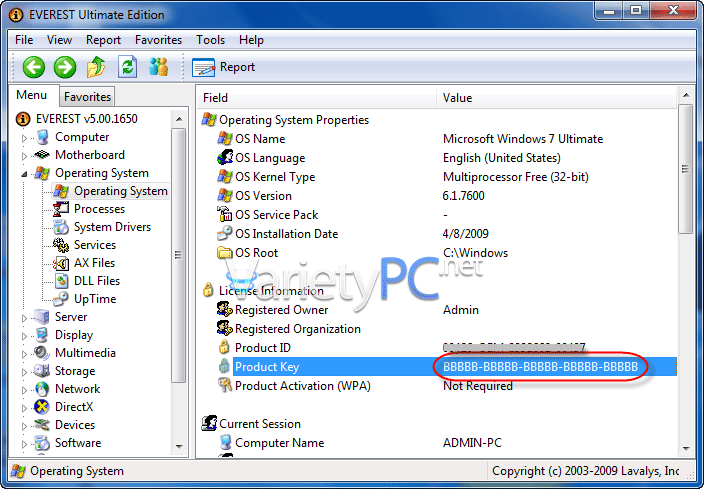
Task: Open the Favorites menu
Action: (x=158, y=40)
